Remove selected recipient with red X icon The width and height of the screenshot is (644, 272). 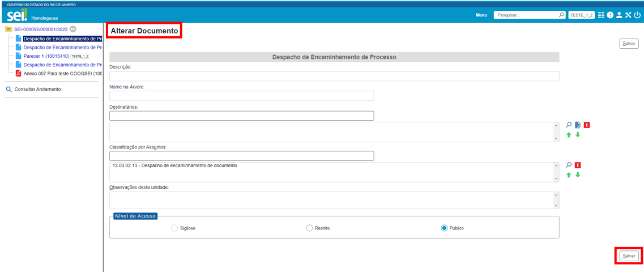tap(587, 125)
